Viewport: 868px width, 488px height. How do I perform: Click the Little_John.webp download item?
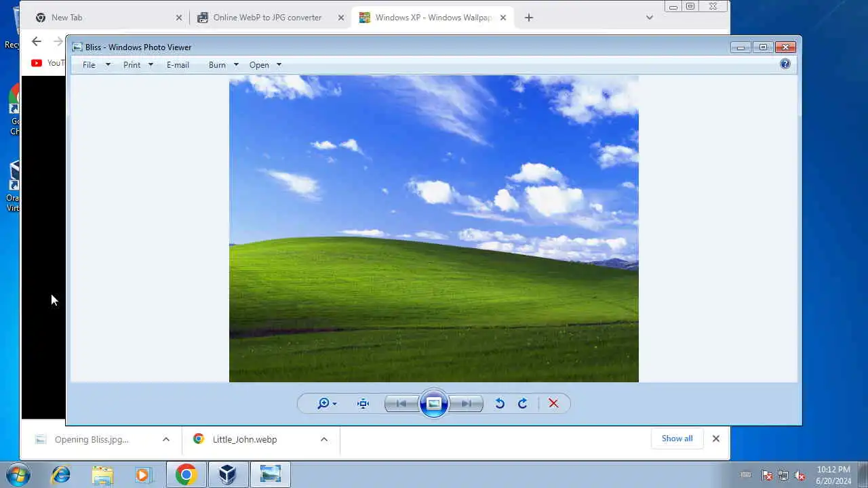tap(245, 439)
